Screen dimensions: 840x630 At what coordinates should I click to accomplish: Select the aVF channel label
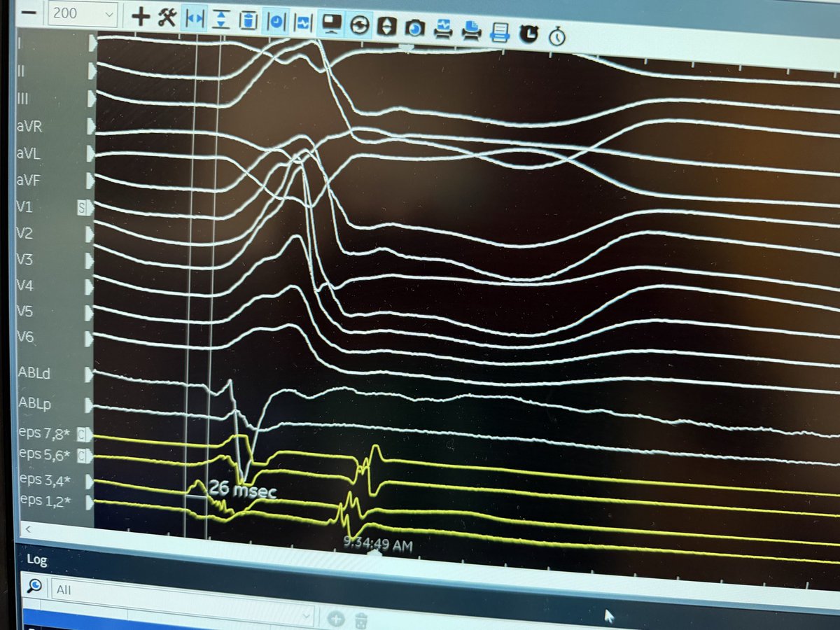point(28,180)
